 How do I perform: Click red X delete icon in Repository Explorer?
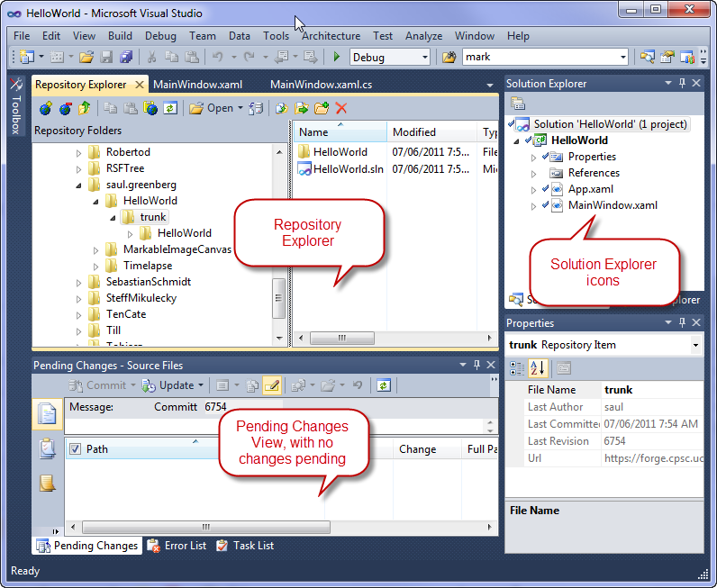[x=341, y=108]
